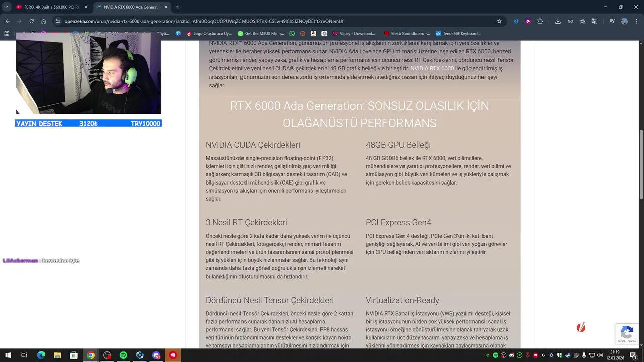Focus the address bar URL field
Screen dimensions: 644x362
click(x=277, y=21)
